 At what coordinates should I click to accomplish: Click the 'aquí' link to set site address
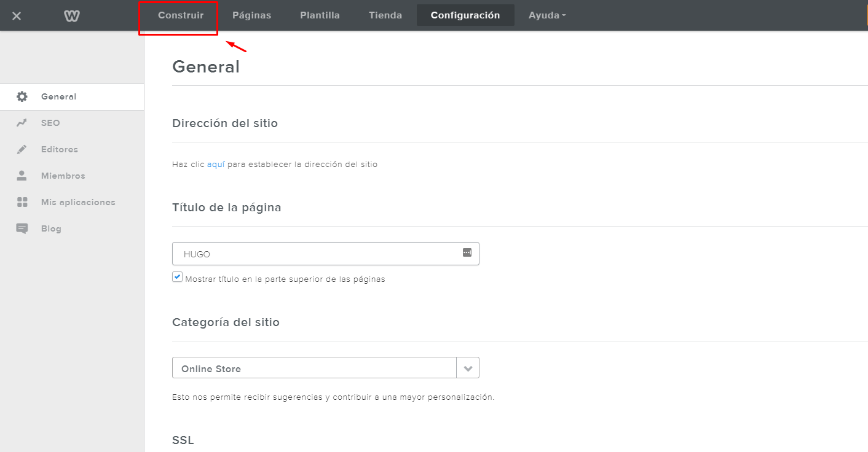tap(216, 165)
